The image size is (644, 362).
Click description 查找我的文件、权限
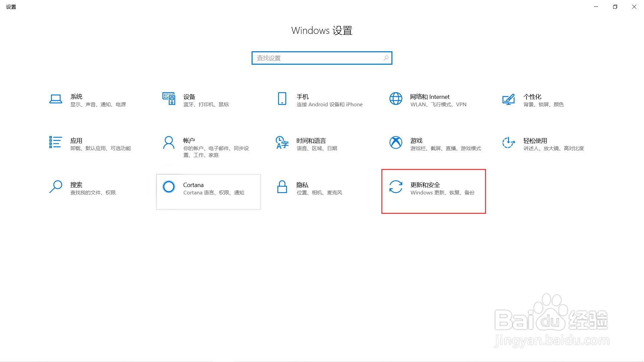(x=93, y=193)
